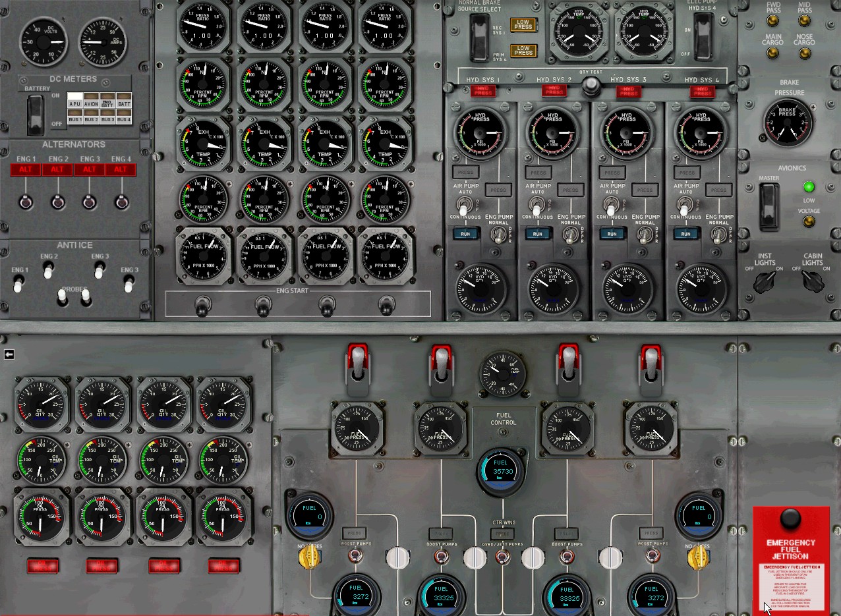Click the green avionics indicator light
The width and height of the screenshot is (841, 616).
pyautogui.click(x=809, y=186)
